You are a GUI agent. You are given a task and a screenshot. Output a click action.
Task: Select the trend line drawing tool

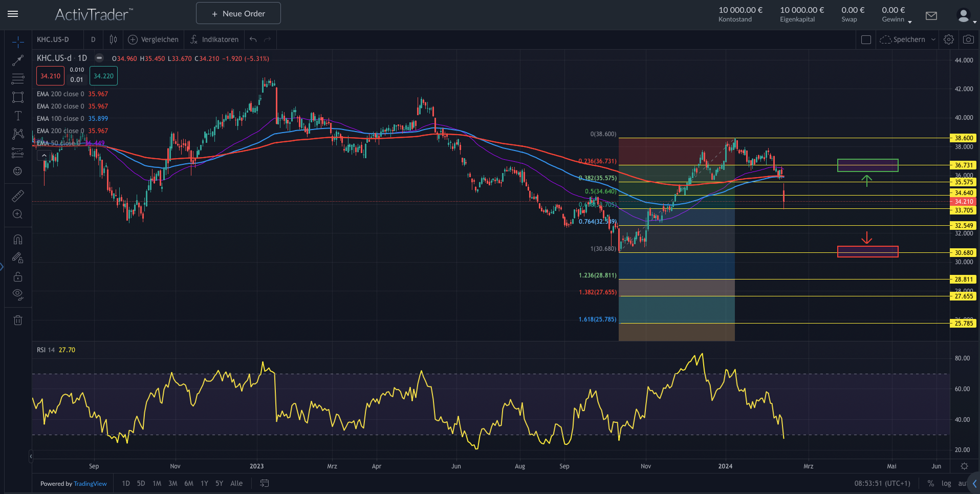pyautogui.click(x=18, y=60)
